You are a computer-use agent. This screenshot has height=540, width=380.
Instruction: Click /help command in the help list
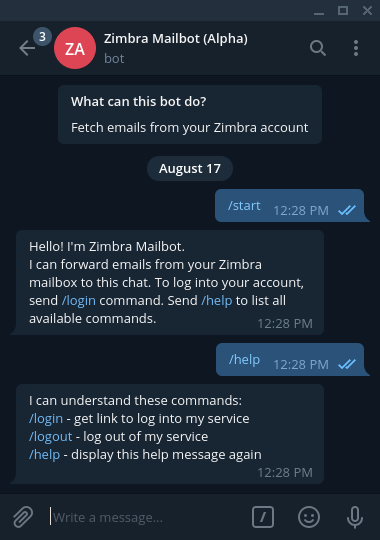[44, 455]
